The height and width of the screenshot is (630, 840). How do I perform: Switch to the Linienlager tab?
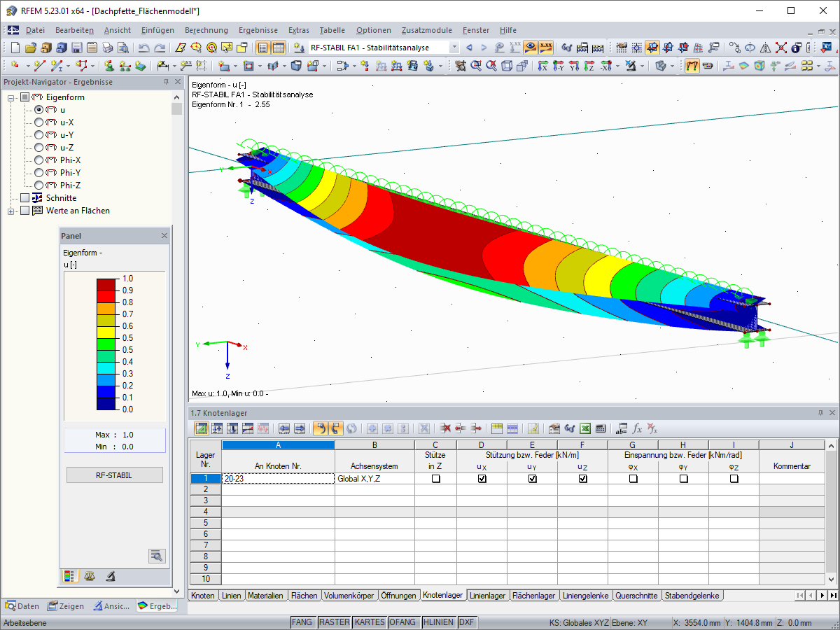click(487, 596)
